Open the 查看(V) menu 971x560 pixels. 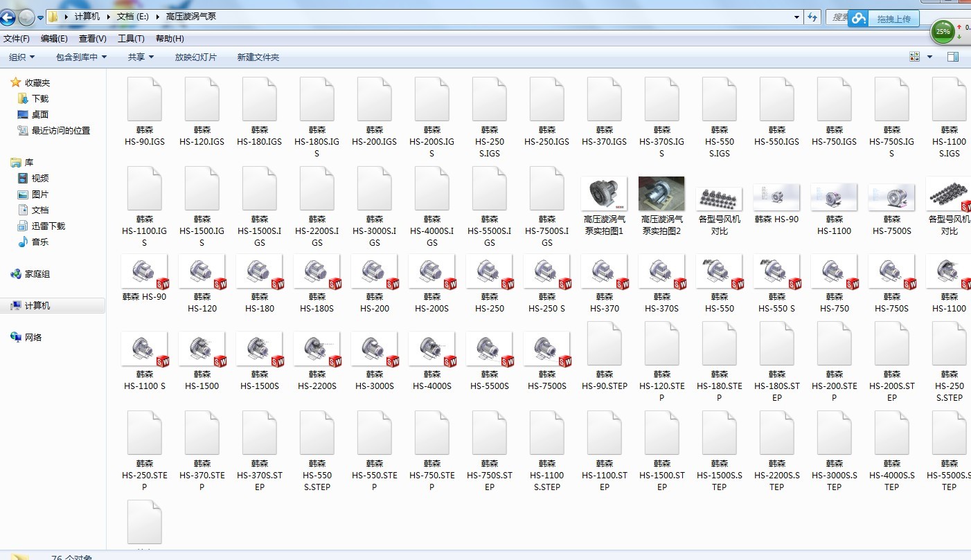pyautogui.click(x=93, y=39)
